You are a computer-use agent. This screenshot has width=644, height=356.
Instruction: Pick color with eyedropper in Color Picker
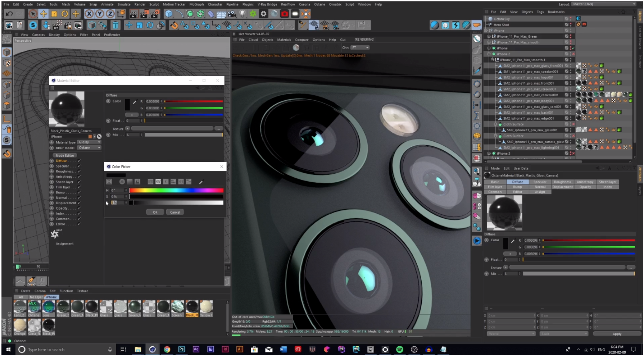click(x=201, y=182)
